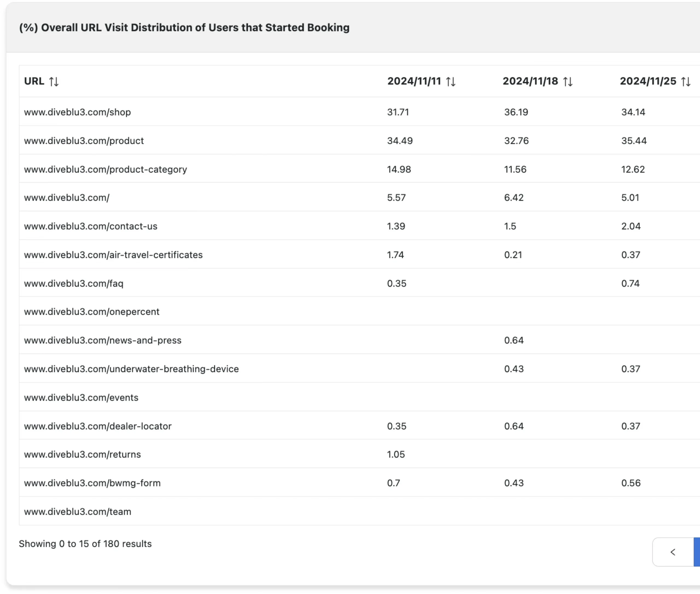Click the www.diveblu3.com/faq URL

(74, 283)
